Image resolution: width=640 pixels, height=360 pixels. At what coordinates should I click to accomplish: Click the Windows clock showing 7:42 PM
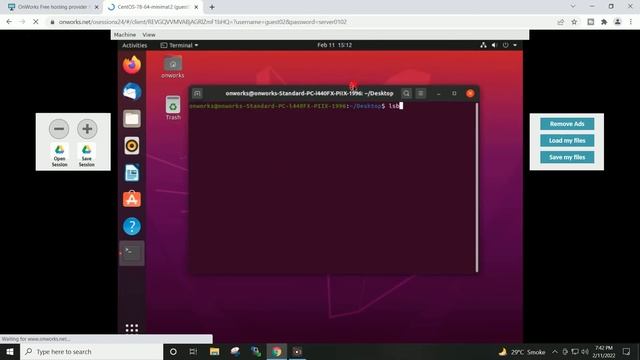[604, 351]
